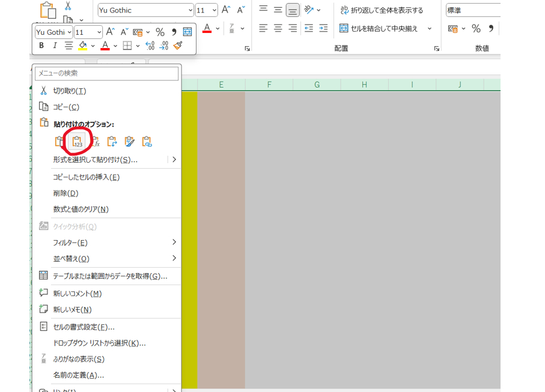Viewport: 545px width, 392px height.
Task: Click the paste Formatting brush icon
Action: click(129, 141)
